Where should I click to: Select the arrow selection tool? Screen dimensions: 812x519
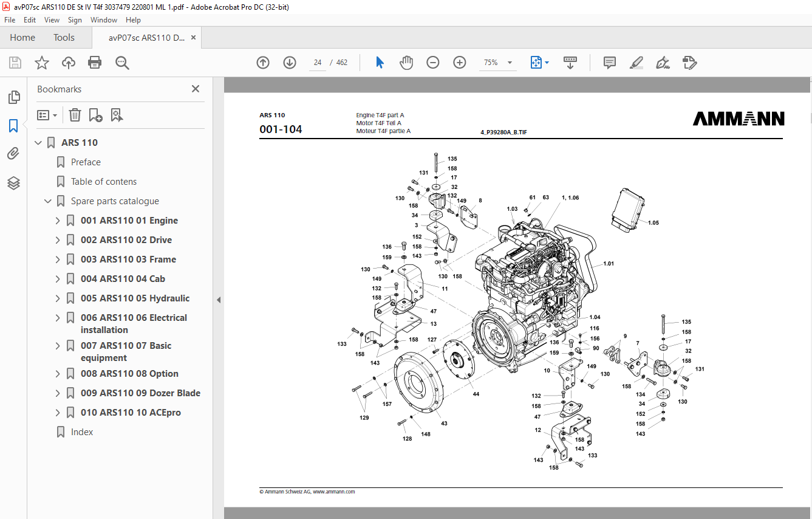[380, 63]
